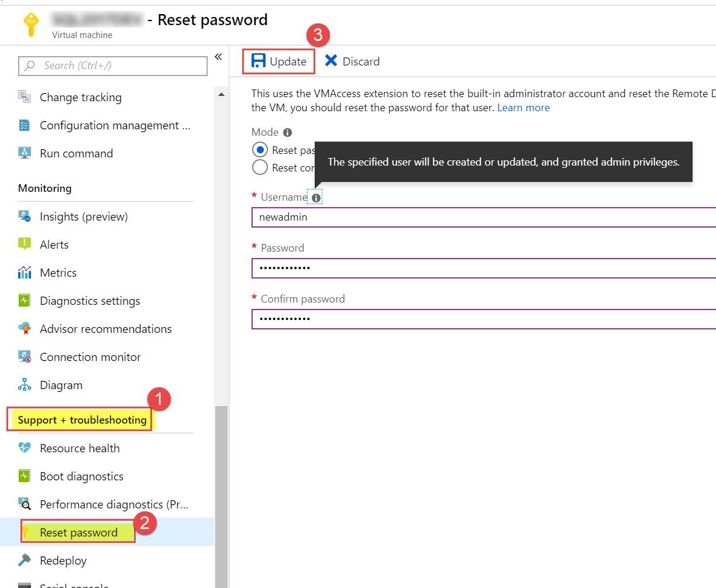
Task: Click the Username info tooltip icon
Action: [x=315, y=197]
